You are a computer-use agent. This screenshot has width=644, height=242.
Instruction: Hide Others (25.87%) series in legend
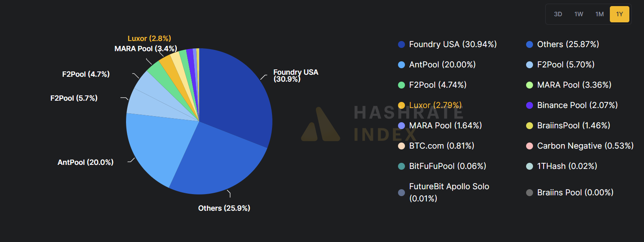tap(568, 44)
